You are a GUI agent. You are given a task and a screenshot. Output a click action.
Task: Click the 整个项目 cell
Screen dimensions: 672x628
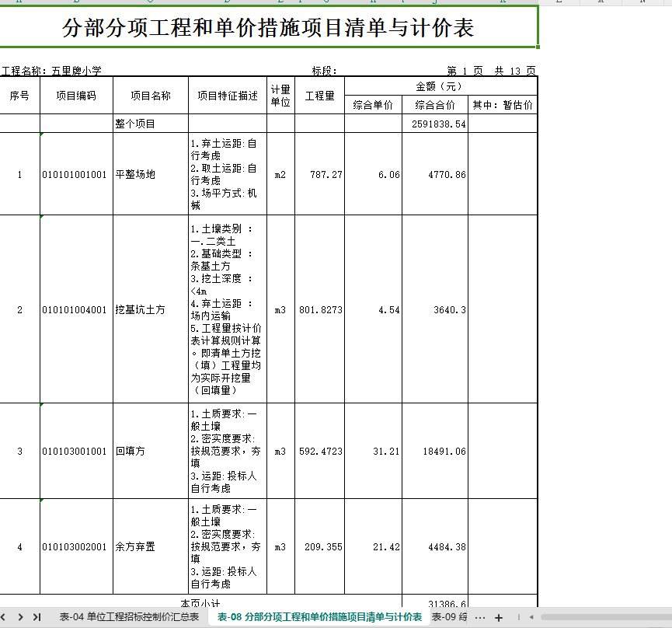pos(151,124)
